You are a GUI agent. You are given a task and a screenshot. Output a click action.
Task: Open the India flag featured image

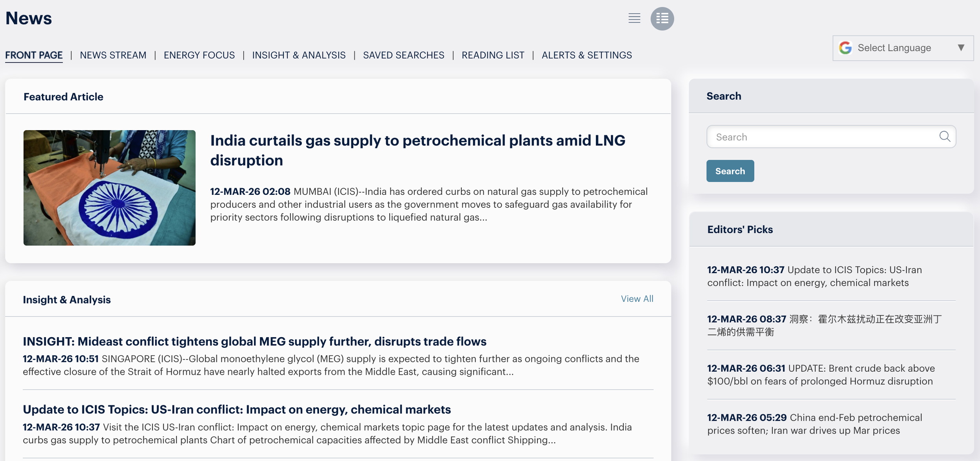tap(109, 188)
